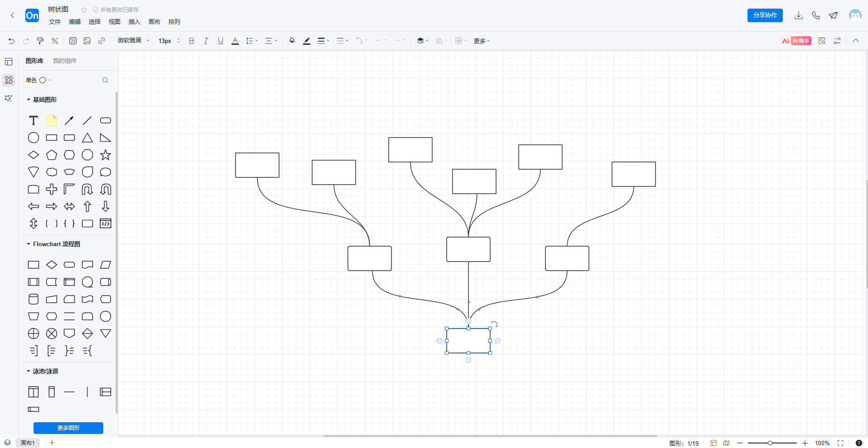Click the insert link icon

[x=101, y=41]
